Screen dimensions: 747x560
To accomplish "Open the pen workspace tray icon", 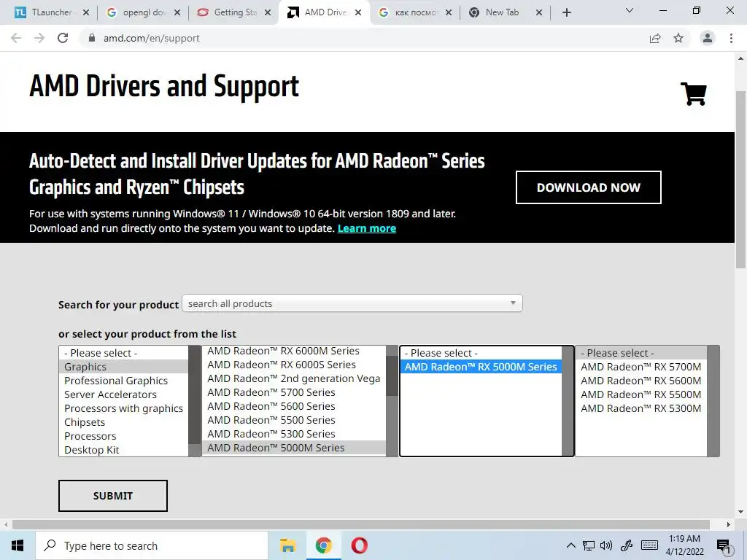I will (x=627, y=545).
